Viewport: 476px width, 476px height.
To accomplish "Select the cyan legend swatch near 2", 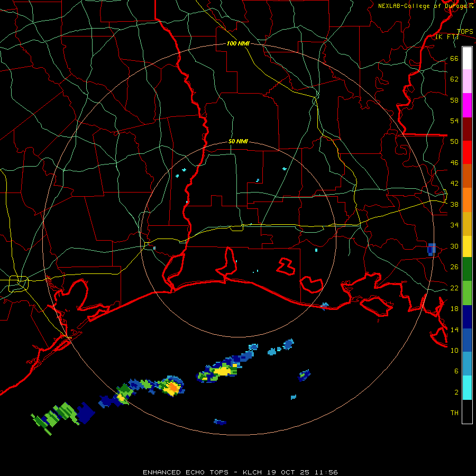I will coord(467,388).
